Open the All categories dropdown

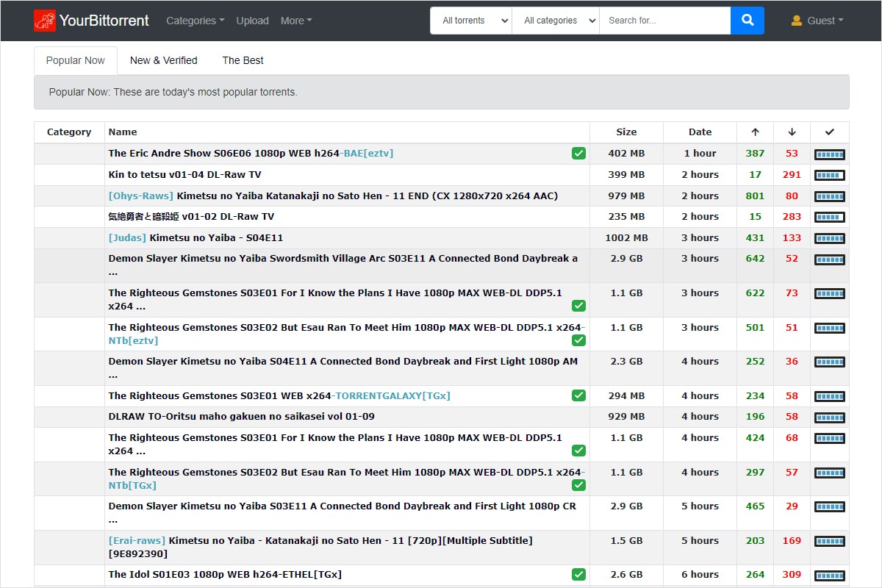[556, 21]
